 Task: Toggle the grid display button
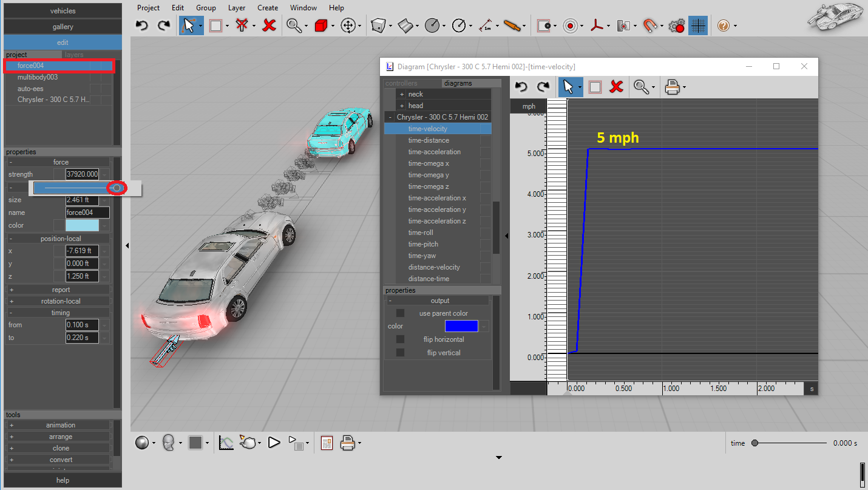pyautogui.click(x=698, y=26)
